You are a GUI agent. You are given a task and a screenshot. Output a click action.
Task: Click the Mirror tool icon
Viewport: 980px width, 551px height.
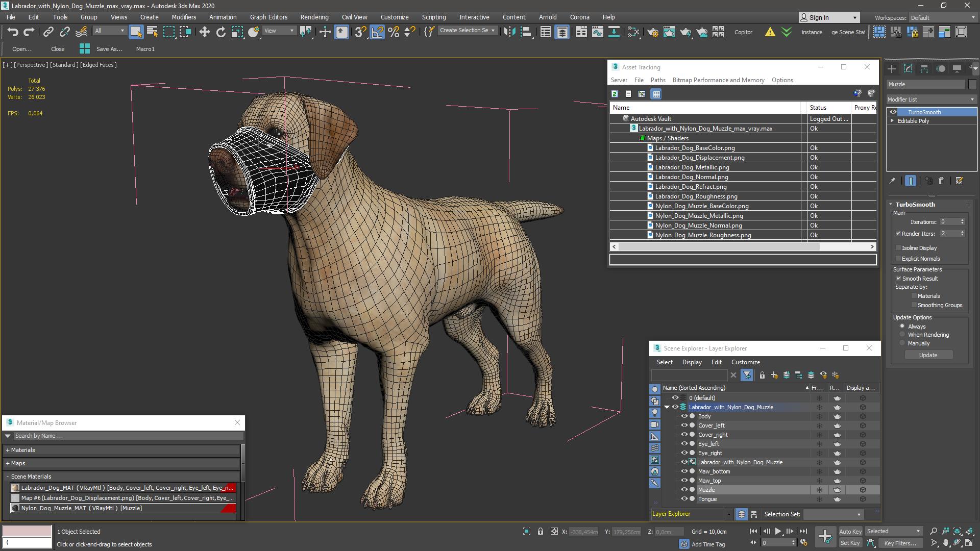point(509,32)
